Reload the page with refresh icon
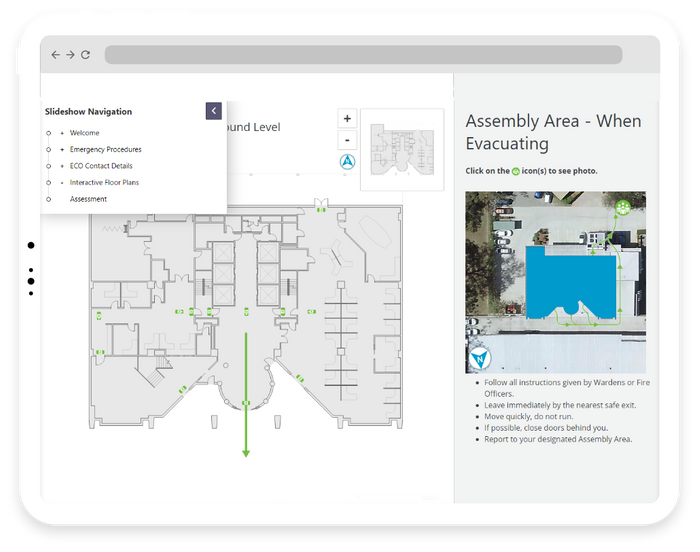 click(x=85, y=54)
